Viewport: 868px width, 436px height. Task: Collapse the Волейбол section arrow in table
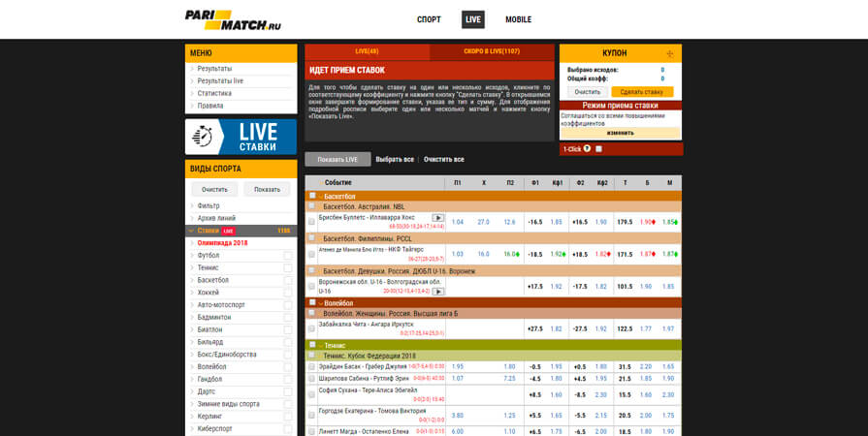320,303
